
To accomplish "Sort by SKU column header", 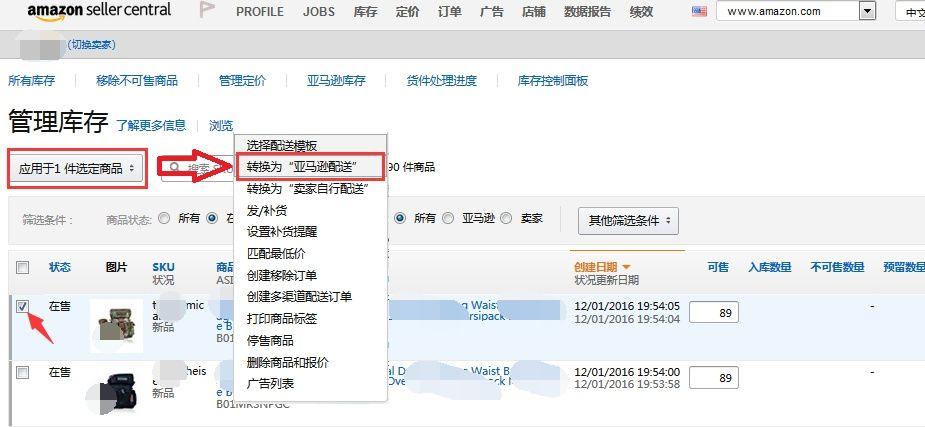I will pyautogui.click(x=163, y=267).
